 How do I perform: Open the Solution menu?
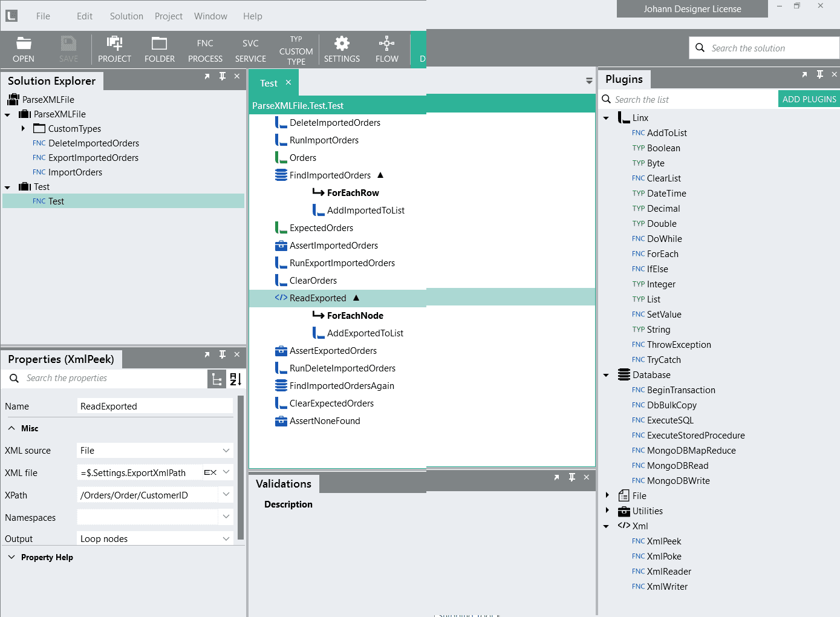pyautogui.click(x=126, y=16)
